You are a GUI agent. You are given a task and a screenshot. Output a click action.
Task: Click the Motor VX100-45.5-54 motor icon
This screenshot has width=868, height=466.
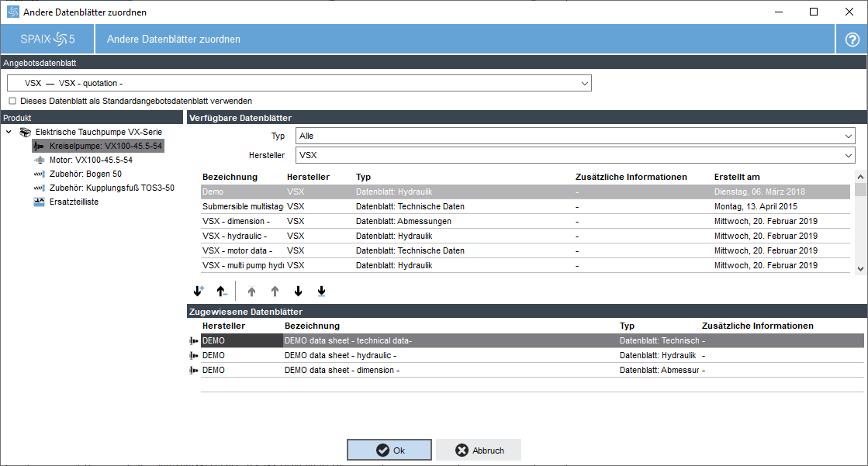40,160
